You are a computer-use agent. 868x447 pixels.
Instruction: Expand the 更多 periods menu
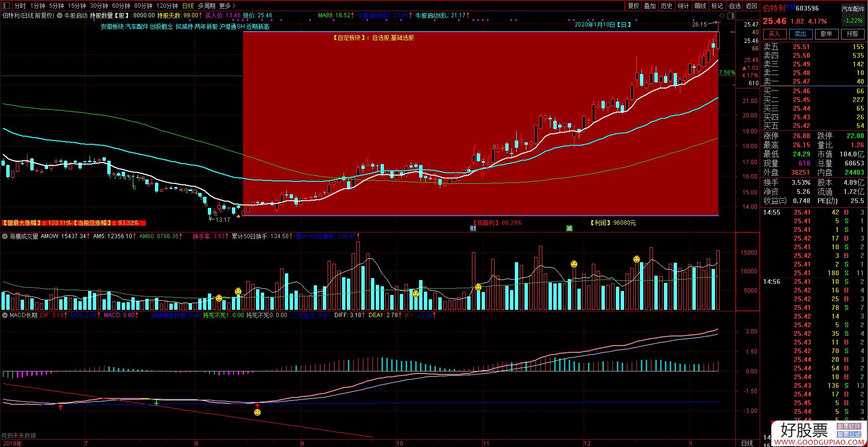tap(227, 6)
